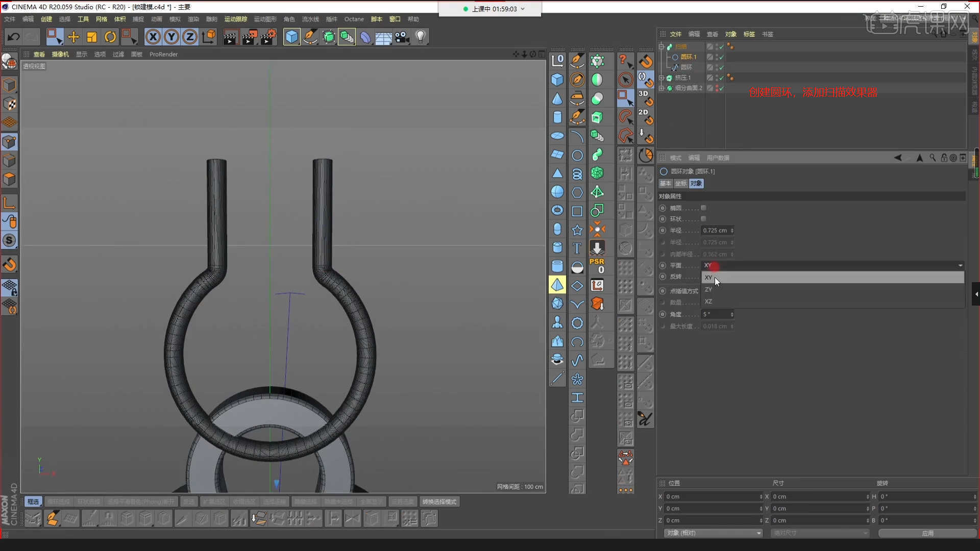The width and height of the screenshot is (980, 551).
Task: Choose ZY in plane dropdown list
Action: click(x=833, y=289)
